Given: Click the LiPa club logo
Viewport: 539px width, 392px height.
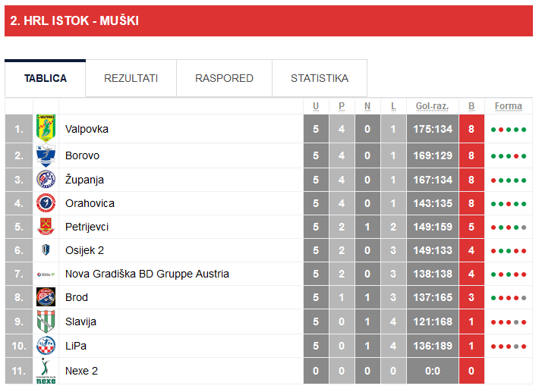Looking at the screenshot, I should (46, 346).
